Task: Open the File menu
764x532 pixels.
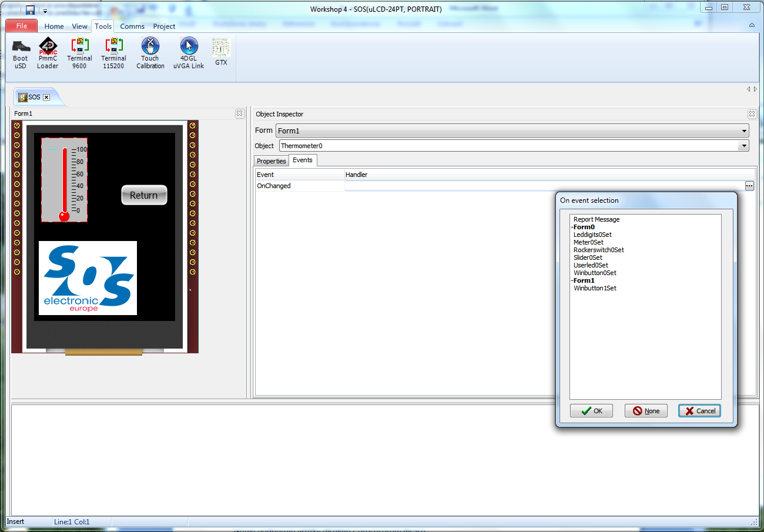Action: tap(22, 26)
